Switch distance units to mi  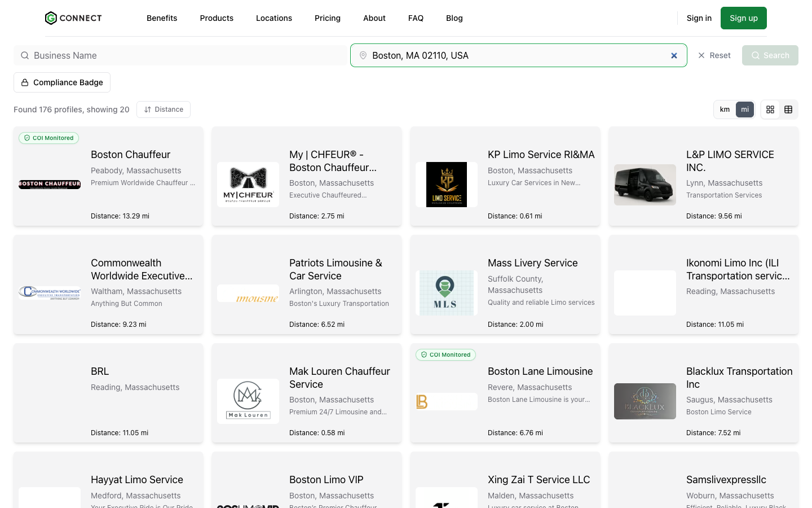[745, 110]
